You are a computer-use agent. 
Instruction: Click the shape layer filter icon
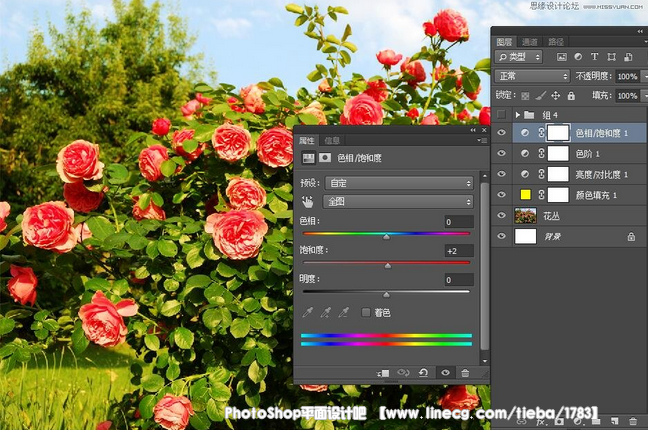pos(611,57)
